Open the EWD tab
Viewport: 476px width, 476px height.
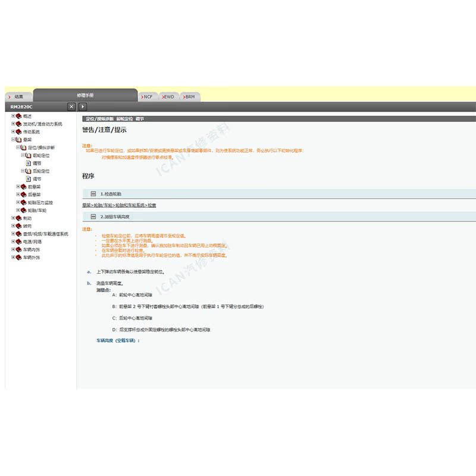(169, 97)
